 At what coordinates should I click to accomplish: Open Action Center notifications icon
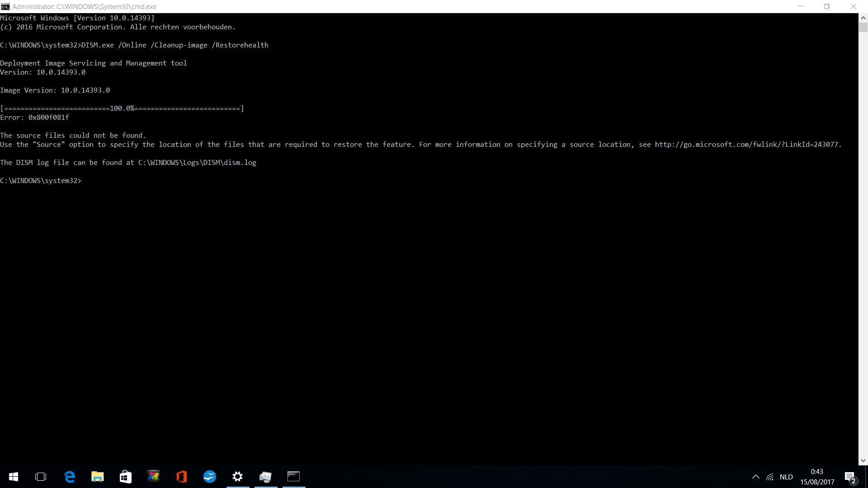pyautogui.click(x=850, y=477)
